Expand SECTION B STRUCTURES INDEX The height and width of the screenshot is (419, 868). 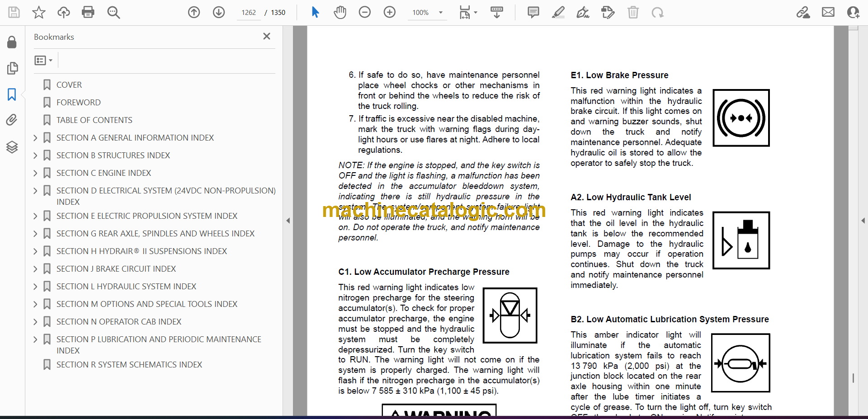(35, 155)
